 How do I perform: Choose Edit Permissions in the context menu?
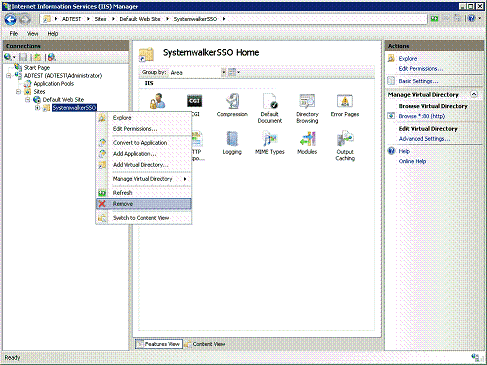point(144,129)
